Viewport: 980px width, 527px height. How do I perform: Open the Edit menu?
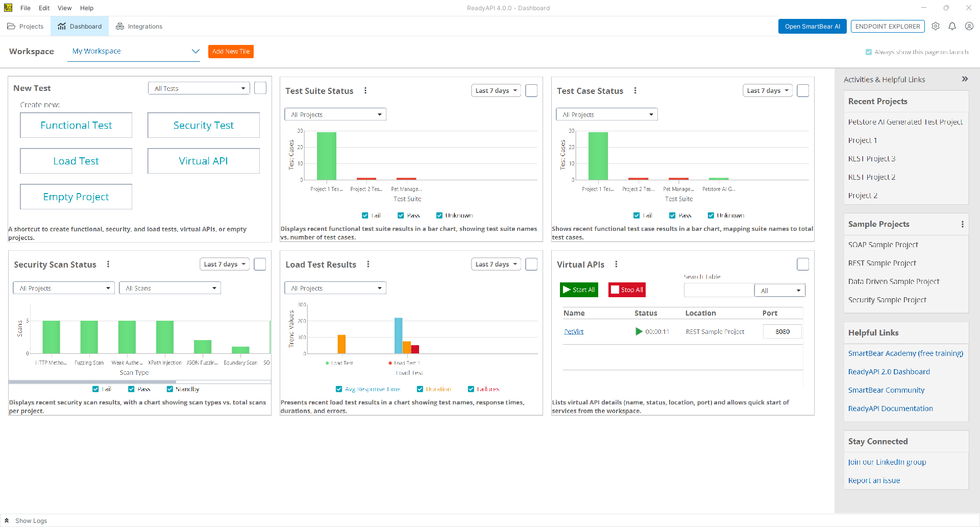tap(44, 8)
